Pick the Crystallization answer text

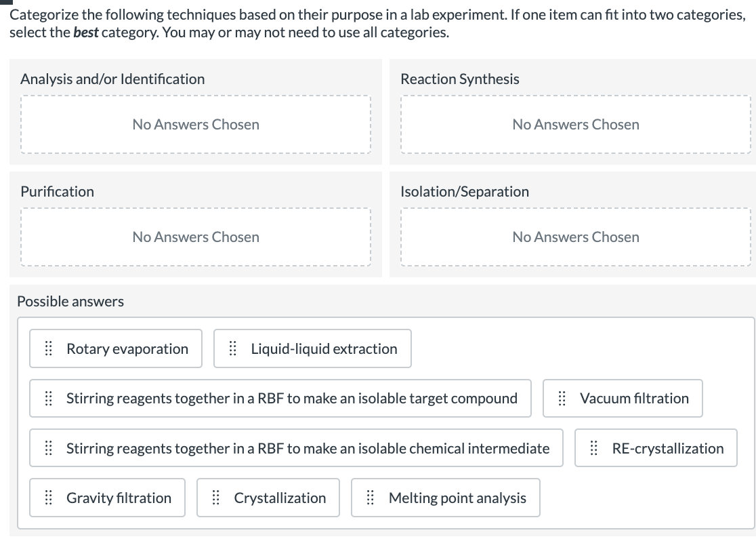pyautogui.click(x=280, y=498)
